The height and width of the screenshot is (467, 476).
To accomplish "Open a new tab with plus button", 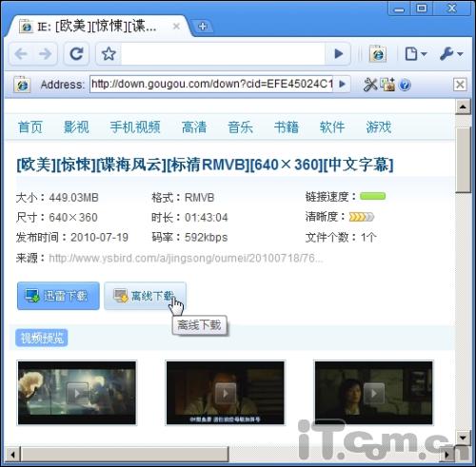I will click(x=203, y=27).
